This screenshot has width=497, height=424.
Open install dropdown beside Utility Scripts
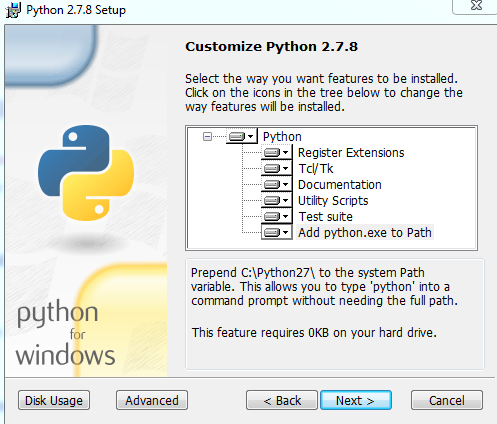coord(276,200)
